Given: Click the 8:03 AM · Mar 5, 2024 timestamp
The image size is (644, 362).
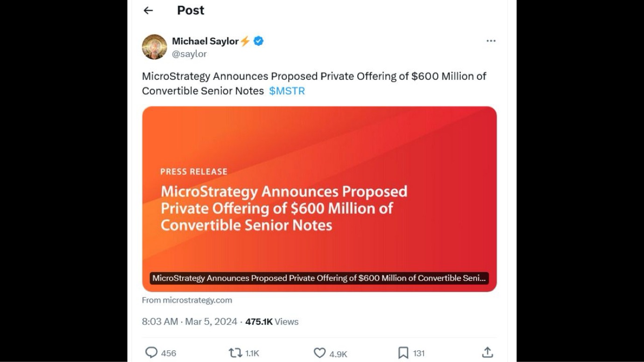Looking at the screenshot, I should [190, 321].
